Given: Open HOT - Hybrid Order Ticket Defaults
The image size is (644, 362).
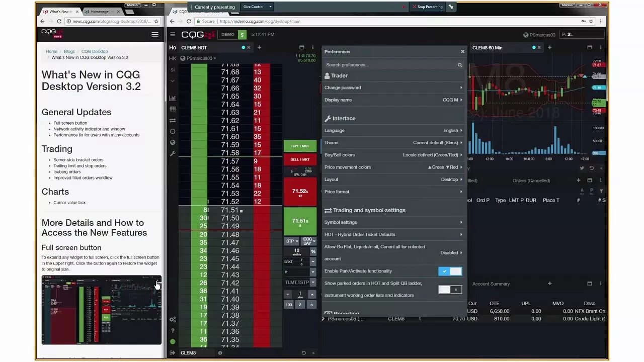Looking at the screenshot, I should 393,234.
